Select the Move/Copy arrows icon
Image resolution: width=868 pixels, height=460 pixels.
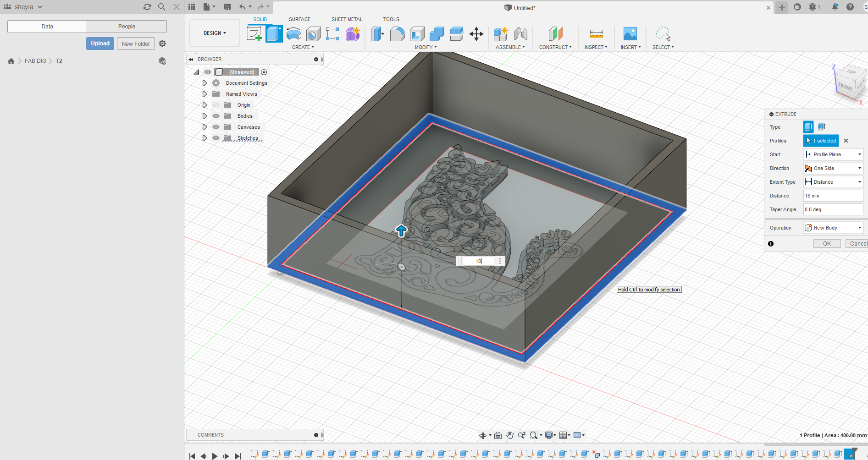[476, 34]
